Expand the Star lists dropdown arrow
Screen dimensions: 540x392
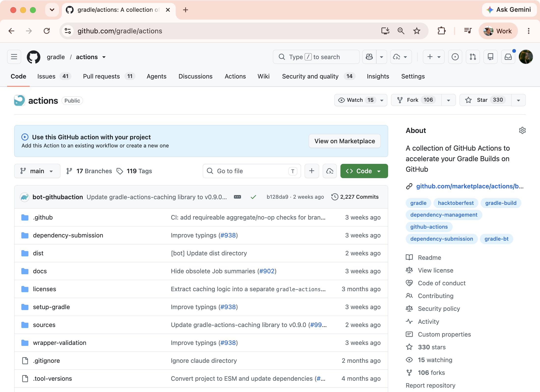tap(518, 100)
